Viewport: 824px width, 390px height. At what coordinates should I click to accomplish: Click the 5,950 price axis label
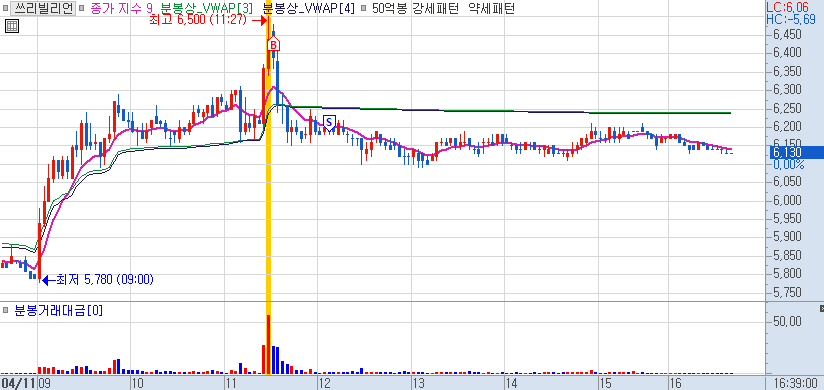787,219
